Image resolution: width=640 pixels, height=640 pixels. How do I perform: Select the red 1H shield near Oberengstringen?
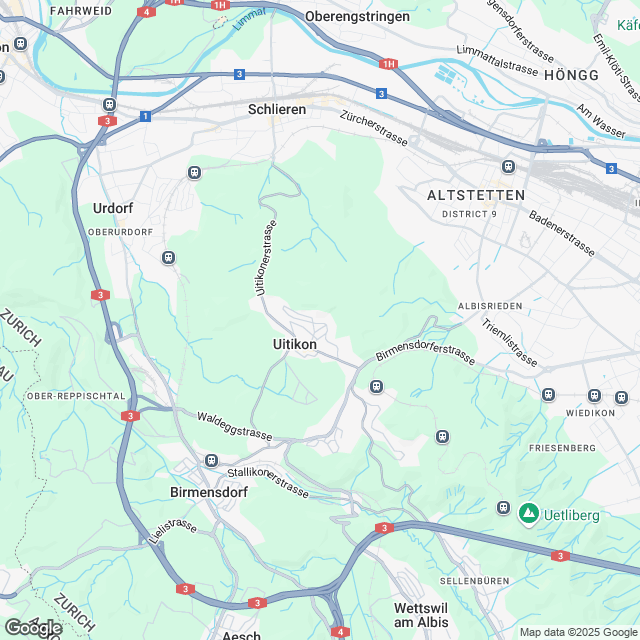coord(388,64)
